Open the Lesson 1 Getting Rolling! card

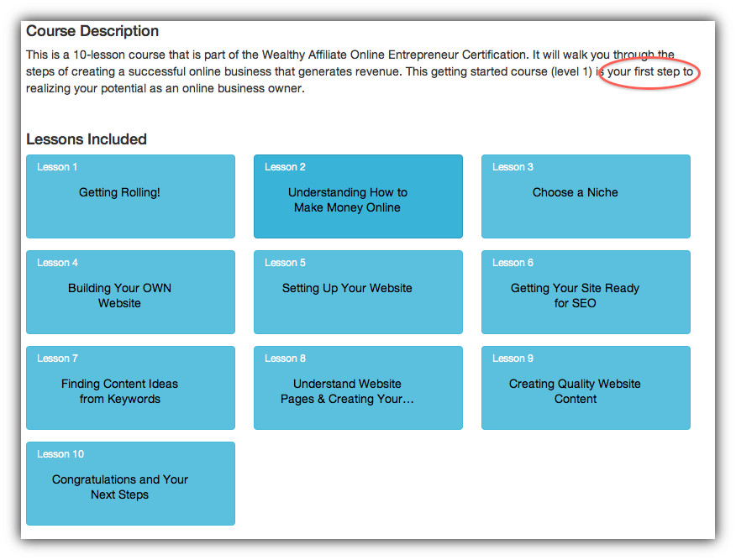[x=130, y=196]
